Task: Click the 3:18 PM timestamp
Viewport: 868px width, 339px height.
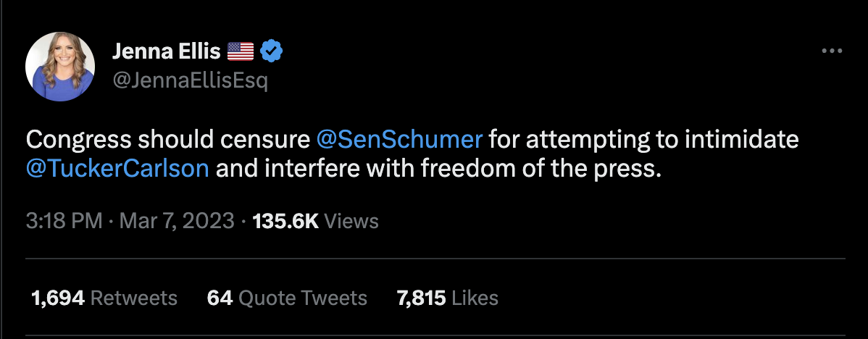Action: click(x=64, y=220)
